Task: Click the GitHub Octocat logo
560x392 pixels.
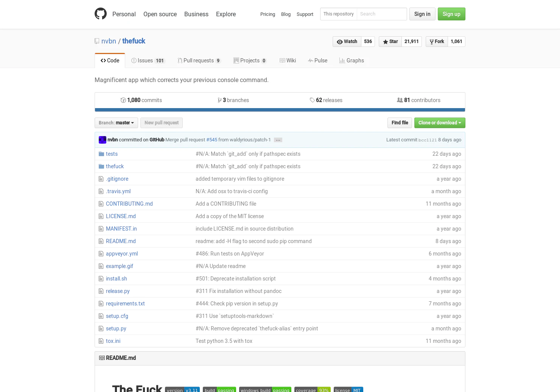Action: click(x=101, y=14)
